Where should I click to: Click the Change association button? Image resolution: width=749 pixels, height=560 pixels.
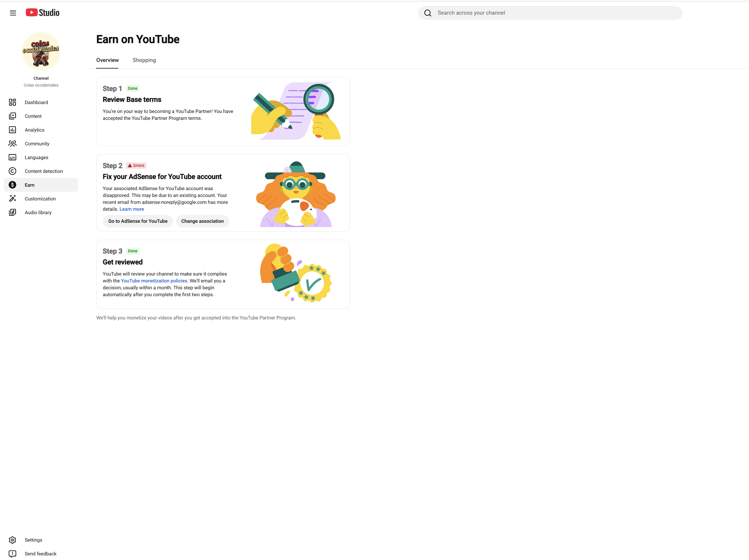202,221
